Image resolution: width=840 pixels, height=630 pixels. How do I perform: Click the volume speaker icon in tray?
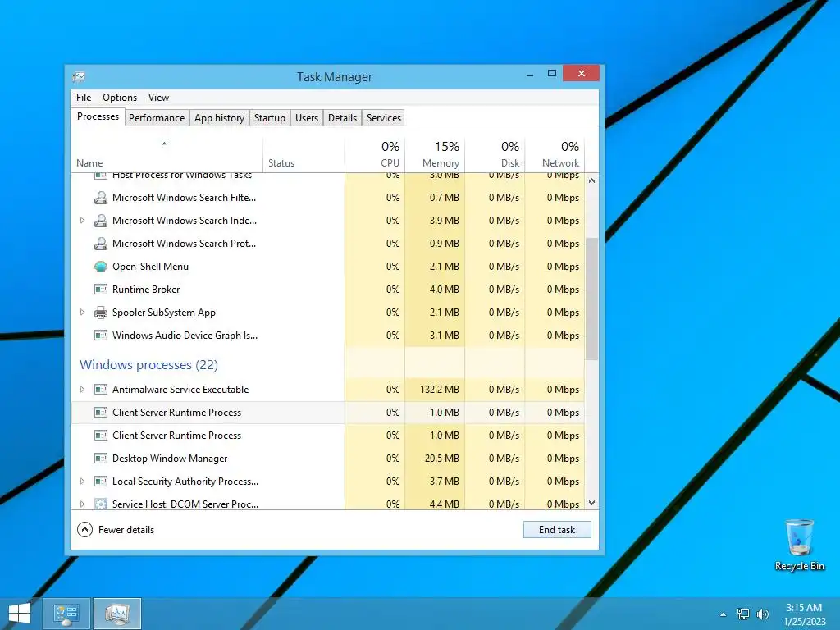(x=762, y=614)
